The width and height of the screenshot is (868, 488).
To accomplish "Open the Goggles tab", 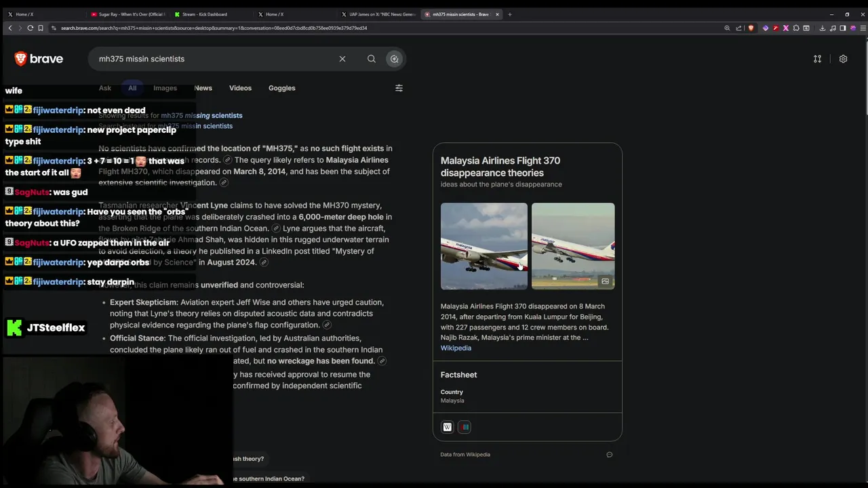I will [x=281, y=88].
